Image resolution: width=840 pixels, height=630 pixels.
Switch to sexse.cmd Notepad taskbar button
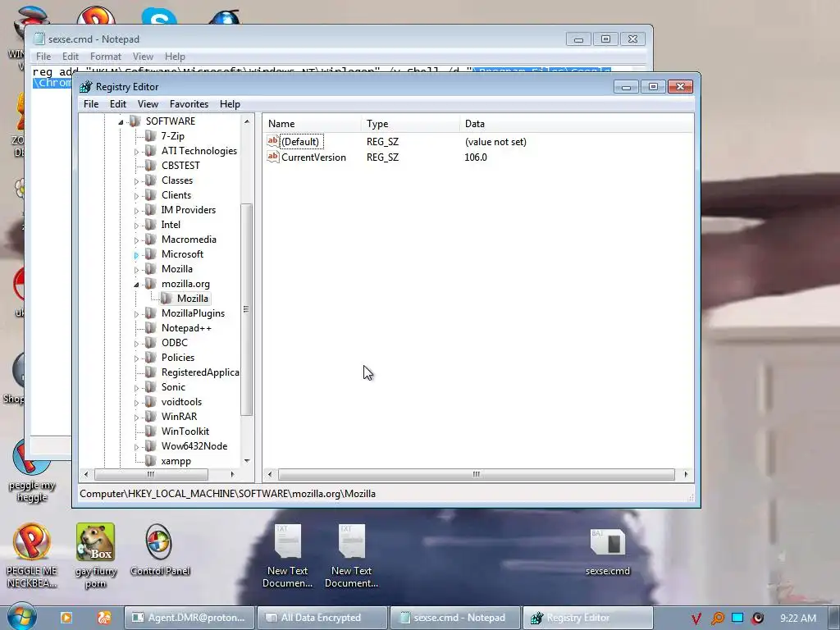click(x=454, y=618)
